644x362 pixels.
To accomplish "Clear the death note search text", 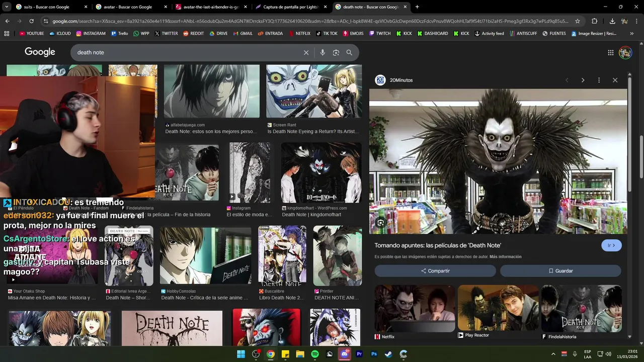I will 306,52.
